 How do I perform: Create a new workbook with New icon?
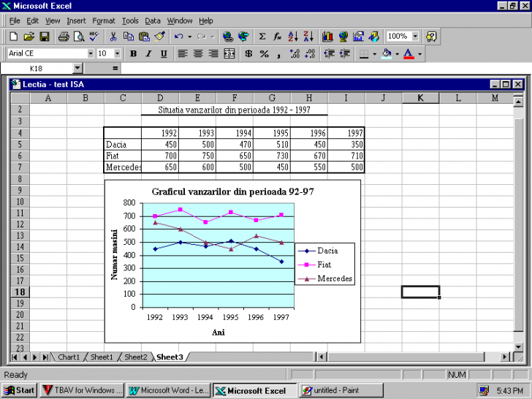[x=14, y=37]
